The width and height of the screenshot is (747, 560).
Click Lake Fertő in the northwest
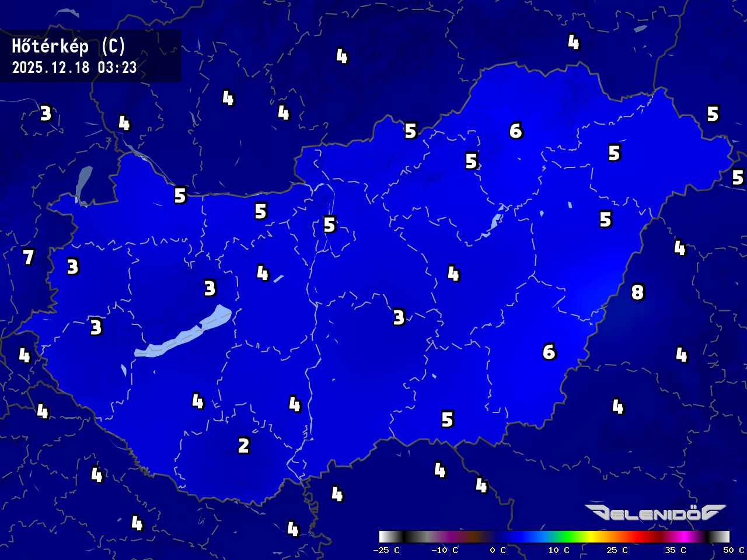click(83, 184)
